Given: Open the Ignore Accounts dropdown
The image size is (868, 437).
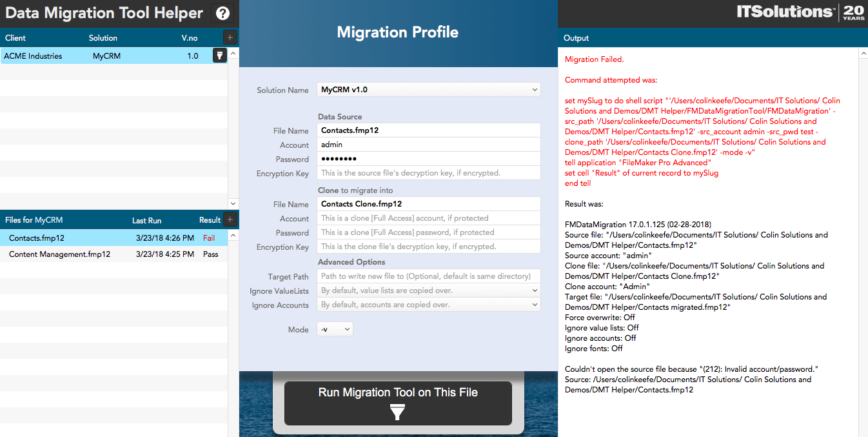Looking at the screenshot, I should pyautogui.click(x=429, y=305).
